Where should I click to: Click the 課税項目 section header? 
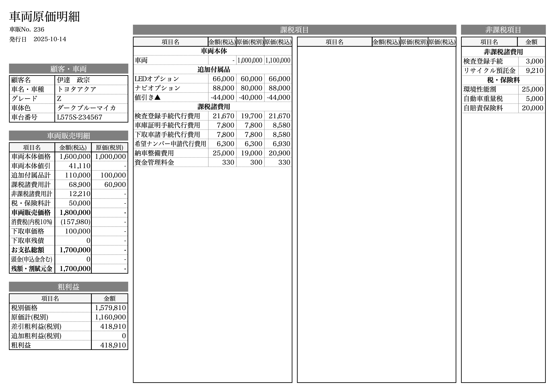pos(294,30)
